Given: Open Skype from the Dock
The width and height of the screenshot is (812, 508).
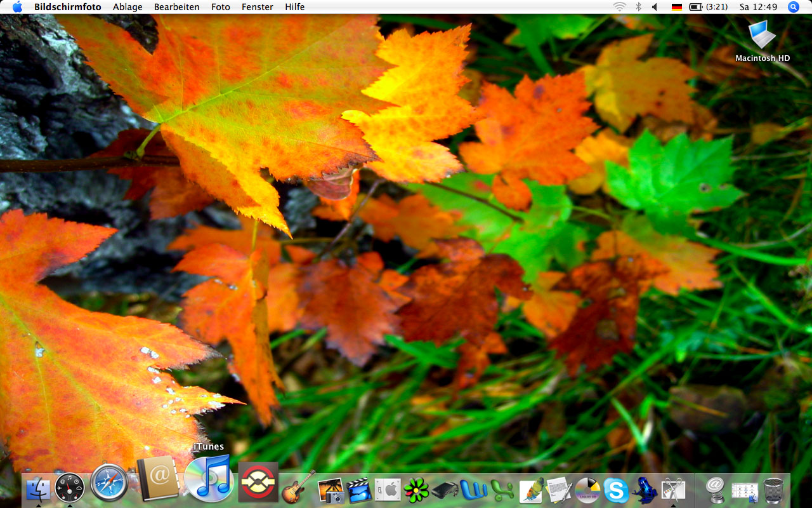Looking at the screenshot, I should point(615,490).
